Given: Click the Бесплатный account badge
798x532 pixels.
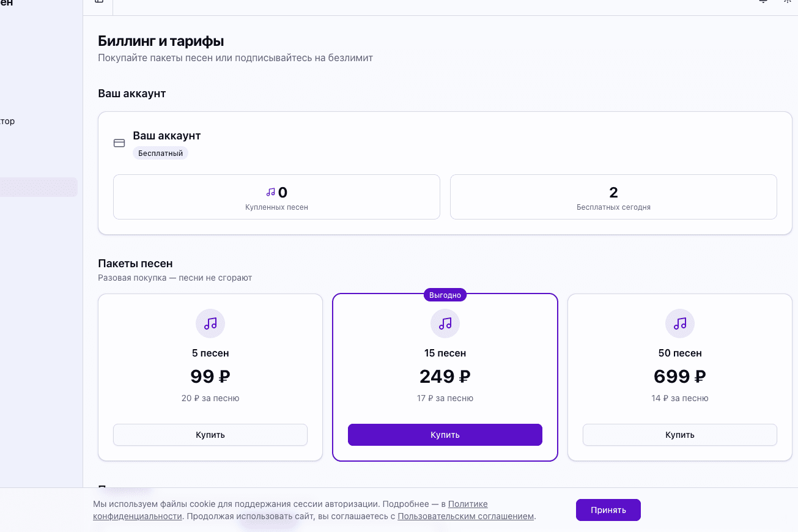Looking at the screenshot, I should point(160,153).
